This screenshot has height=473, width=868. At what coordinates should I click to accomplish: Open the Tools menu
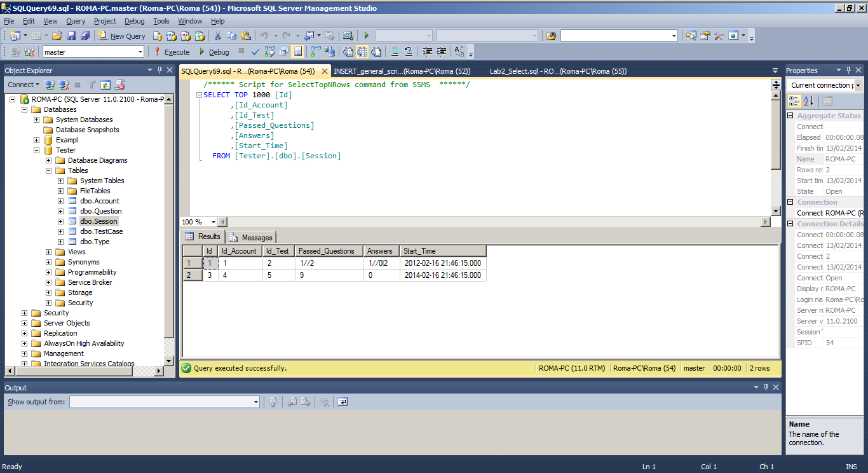coord(161,21)
